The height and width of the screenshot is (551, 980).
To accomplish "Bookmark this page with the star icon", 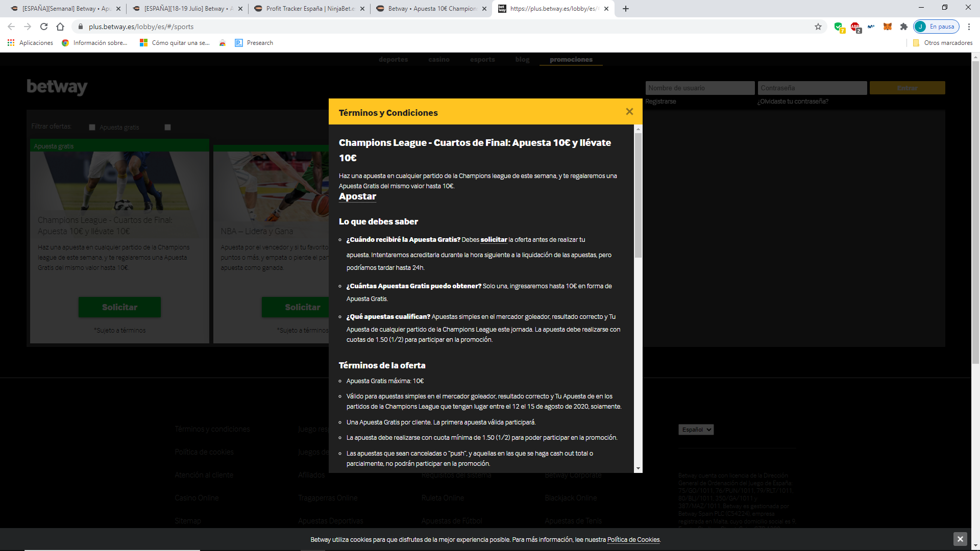I will click(x=818, y=27).
